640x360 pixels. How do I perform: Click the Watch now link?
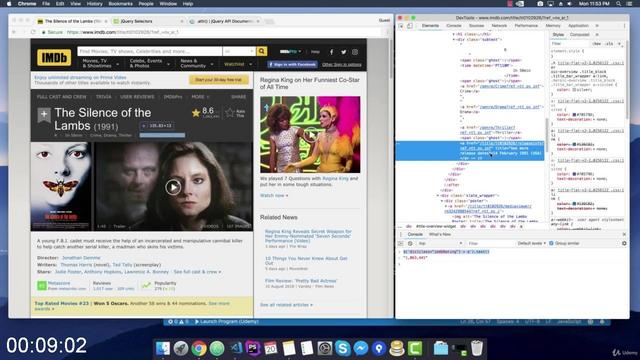coord(274,196)
